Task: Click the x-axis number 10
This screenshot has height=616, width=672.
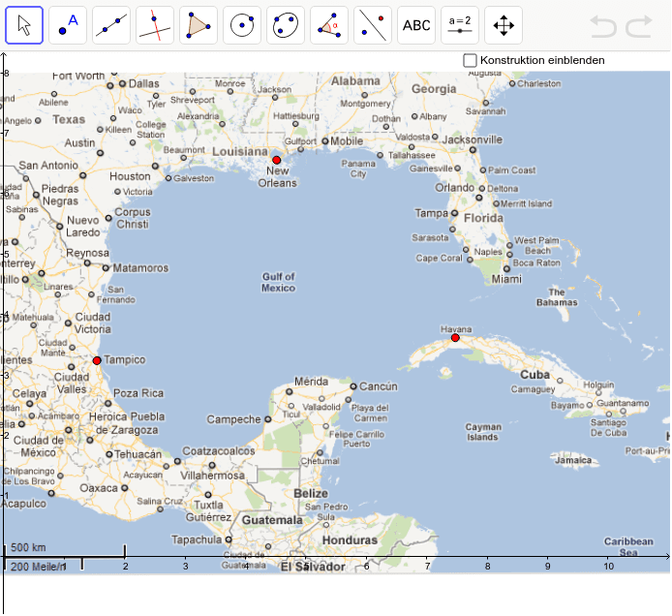Action: 608,567
